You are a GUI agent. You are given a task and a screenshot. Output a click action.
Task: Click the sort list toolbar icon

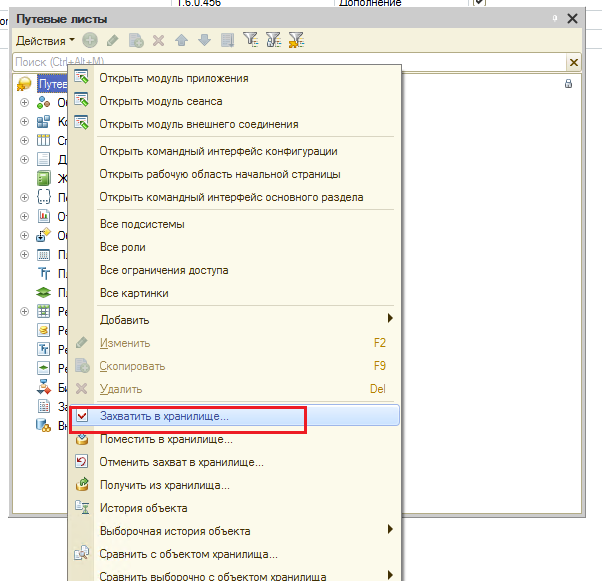(x=227, y=40)
